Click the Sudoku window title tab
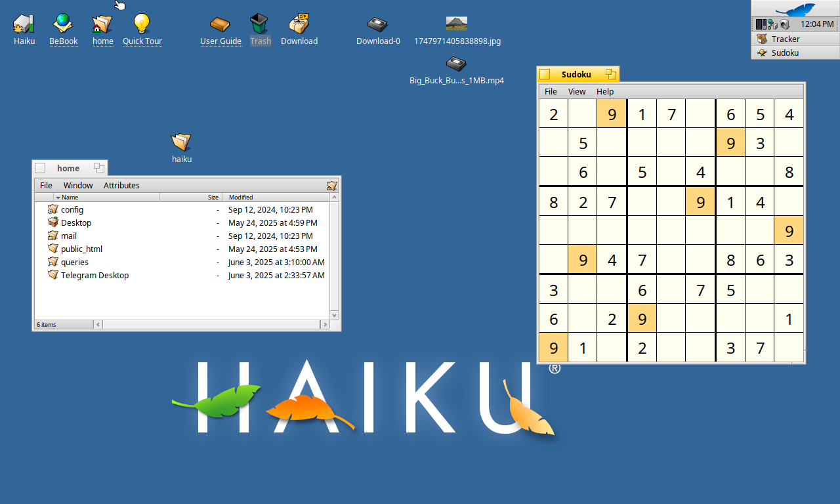The image size is (840, 504). click(x=577, y=74)
